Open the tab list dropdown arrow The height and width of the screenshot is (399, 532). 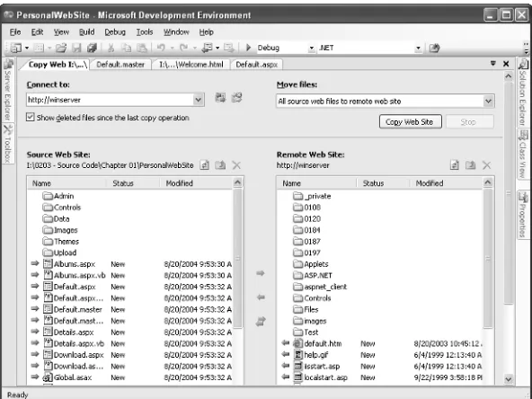(x=493, y=64)
